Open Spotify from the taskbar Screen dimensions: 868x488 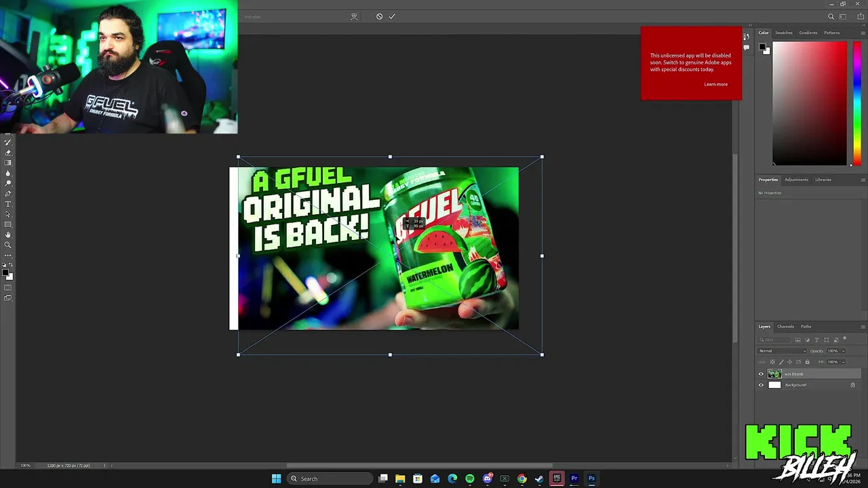click(x=470, y=479)
